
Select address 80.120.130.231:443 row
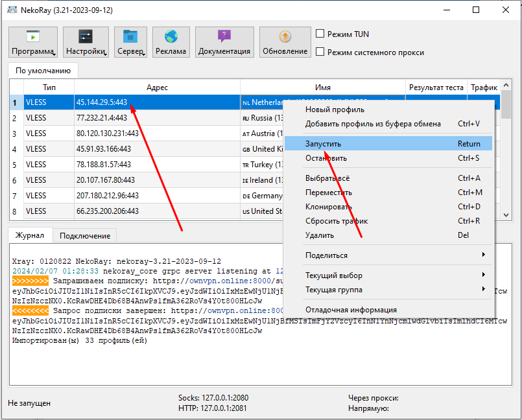[157, 134]
